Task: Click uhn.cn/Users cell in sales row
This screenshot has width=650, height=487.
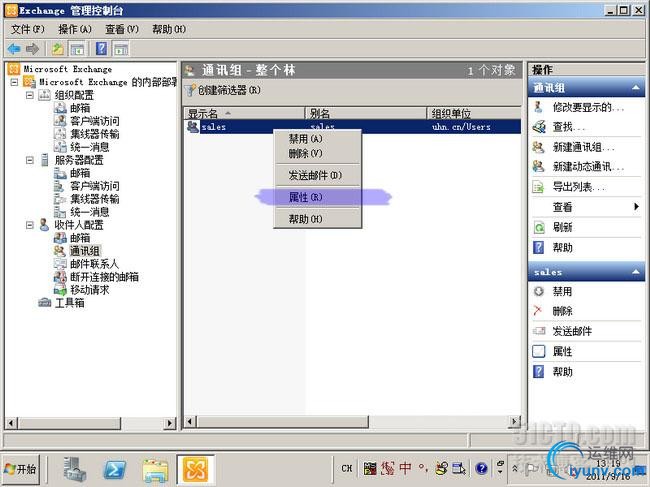Action: click(461, 127)
